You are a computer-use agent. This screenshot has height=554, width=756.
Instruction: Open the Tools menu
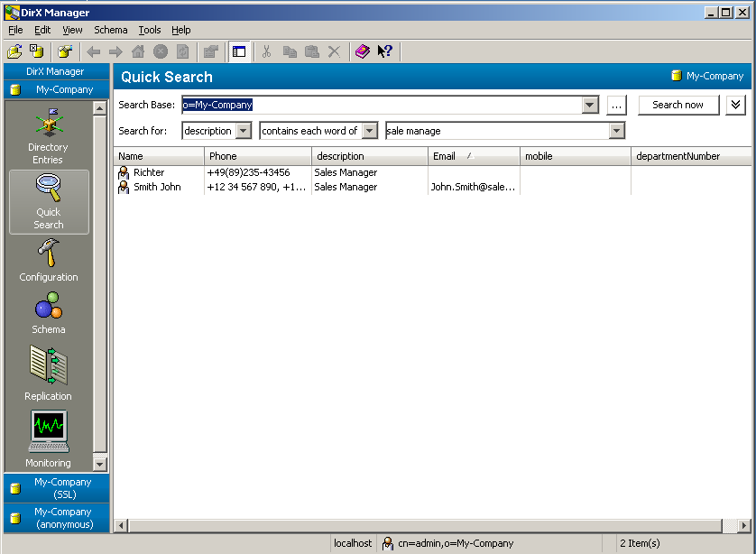tap(150, 30)
